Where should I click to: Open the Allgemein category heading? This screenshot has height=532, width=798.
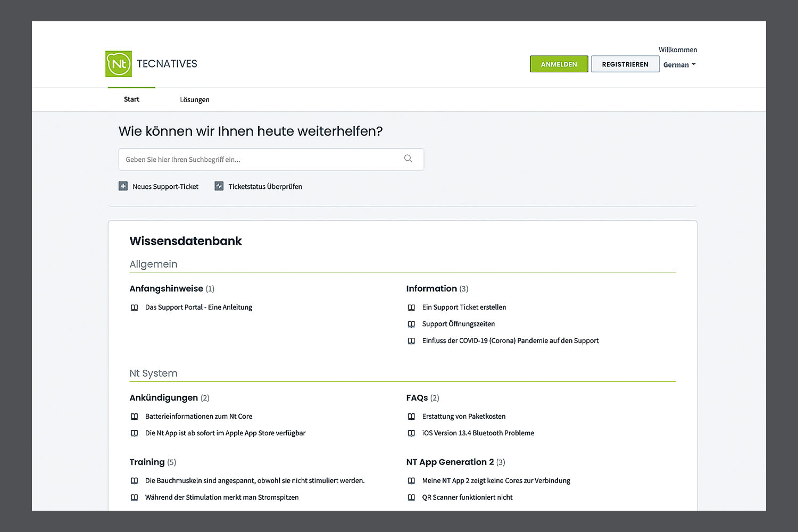coord(153,264)
